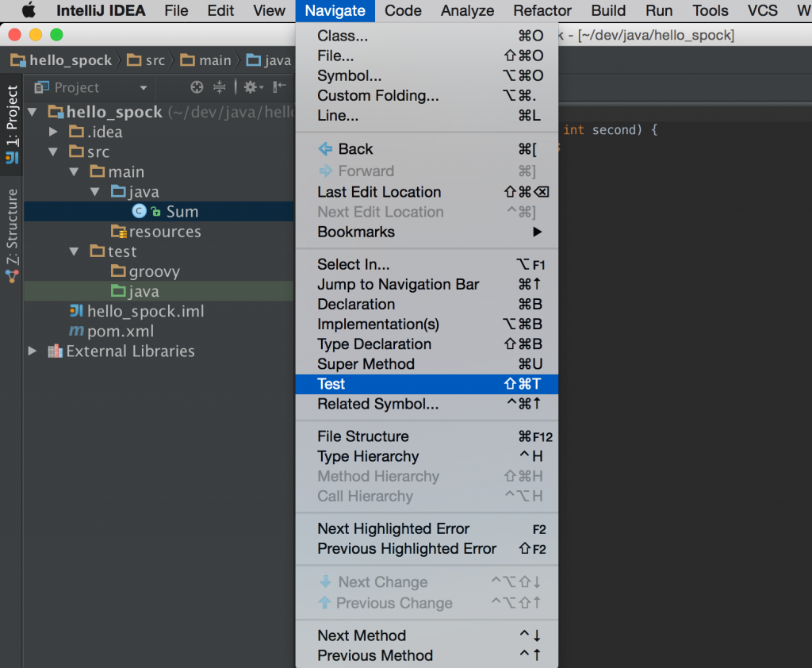Collapse the main java folder

point(95,192)
